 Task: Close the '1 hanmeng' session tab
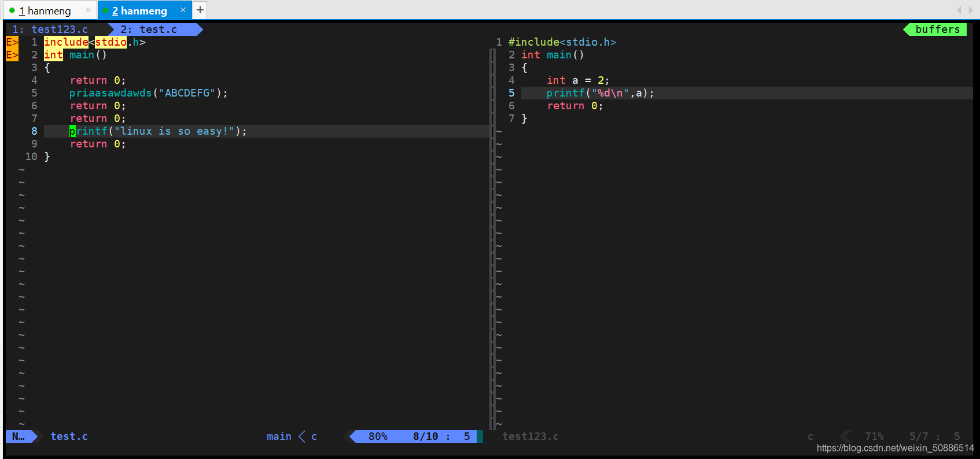coord(88,10)
